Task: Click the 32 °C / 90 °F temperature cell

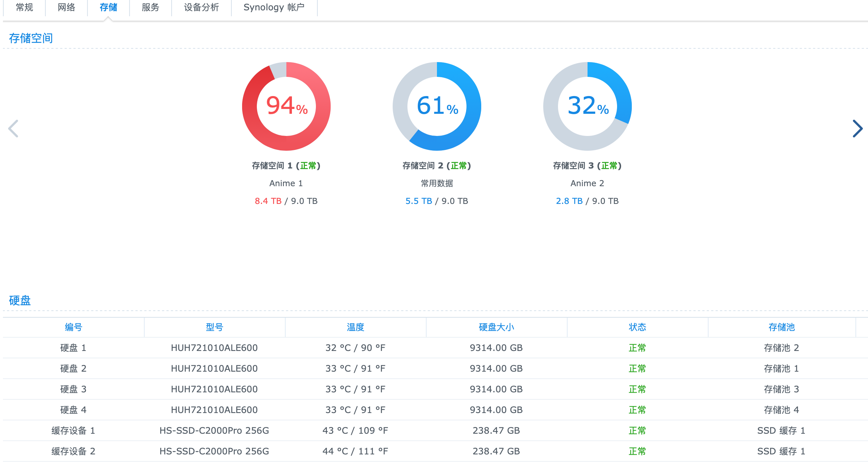Action: click(x=355, y=348)
